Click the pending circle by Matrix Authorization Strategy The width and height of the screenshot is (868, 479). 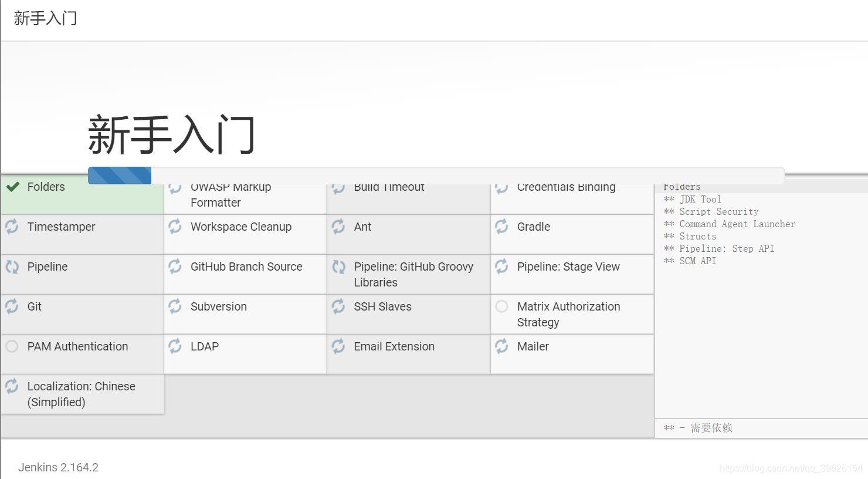click(x=501, y=306)
